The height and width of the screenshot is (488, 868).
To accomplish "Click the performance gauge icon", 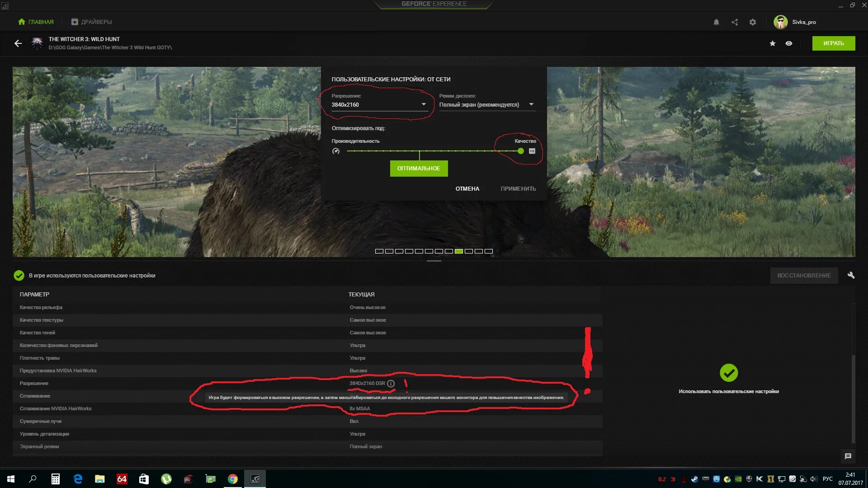I will pos(336,151).
